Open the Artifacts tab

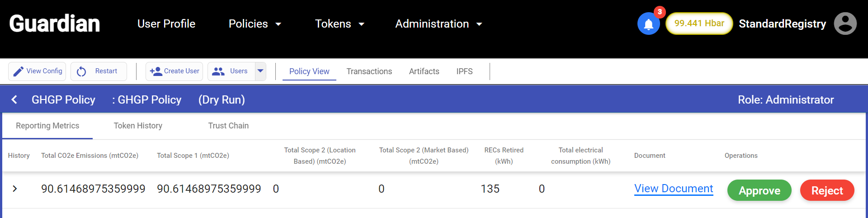click(424, 71)
